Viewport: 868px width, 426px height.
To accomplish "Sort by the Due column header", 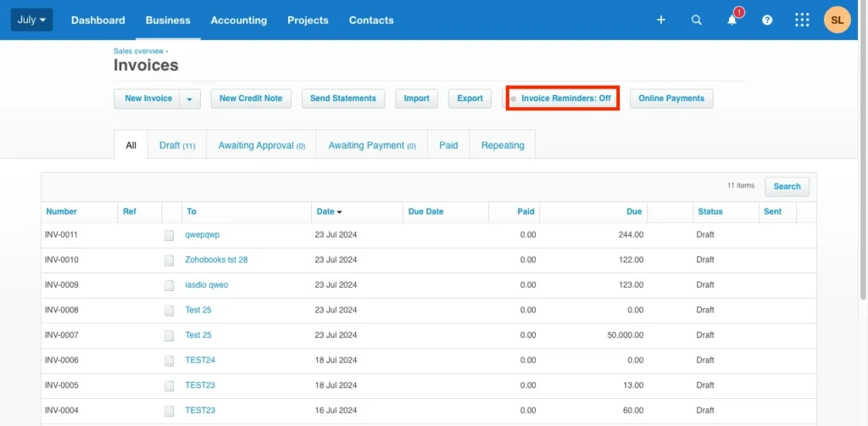I will point(634,211).
